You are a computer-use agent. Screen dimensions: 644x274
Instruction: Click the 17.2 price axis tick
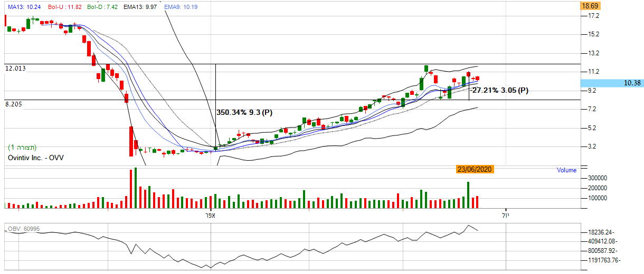click(x=594, y=16)
